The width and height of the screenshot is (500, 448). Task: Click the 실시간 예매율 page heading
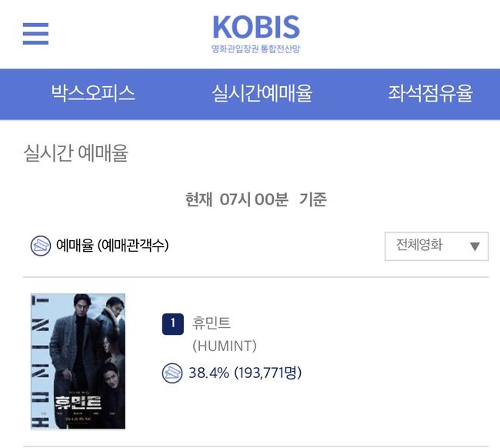tap(76, 153)
